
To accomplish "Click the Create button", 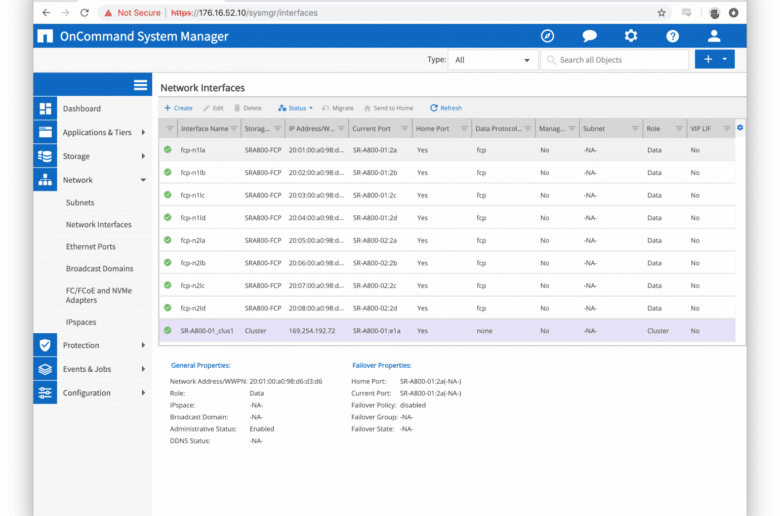I will (178, 108).
